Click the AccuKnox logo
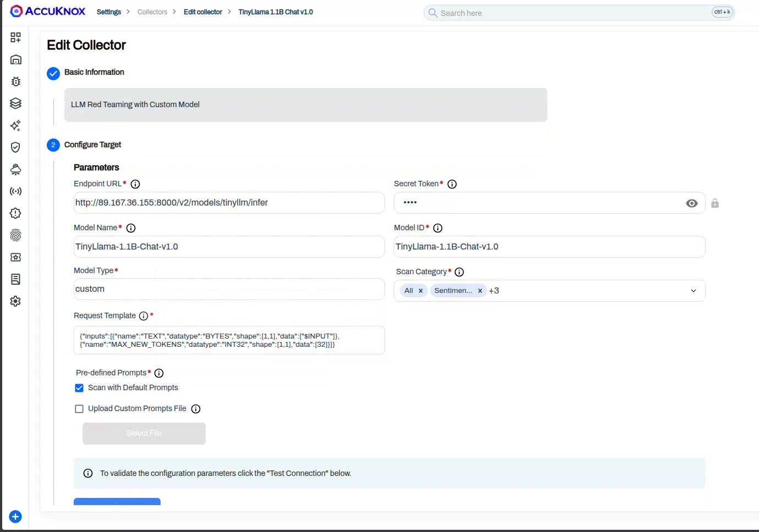 coord(48,11)
